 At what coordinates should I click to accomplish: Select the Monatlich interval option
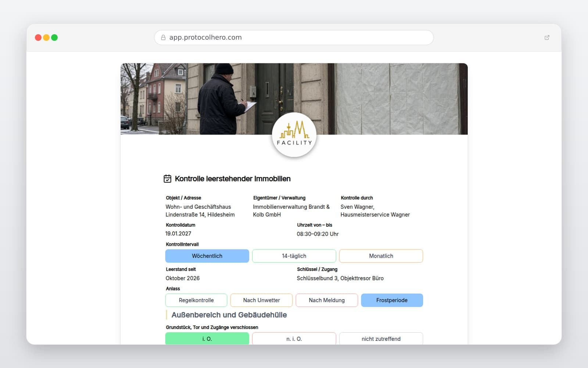click(381, 256)
